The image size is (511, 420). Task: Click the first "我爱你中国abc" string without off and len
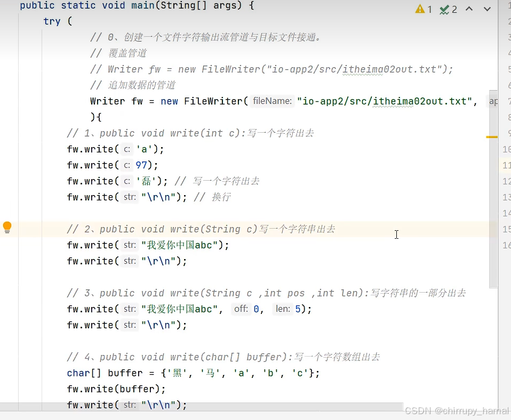click(x=180, y=245)
